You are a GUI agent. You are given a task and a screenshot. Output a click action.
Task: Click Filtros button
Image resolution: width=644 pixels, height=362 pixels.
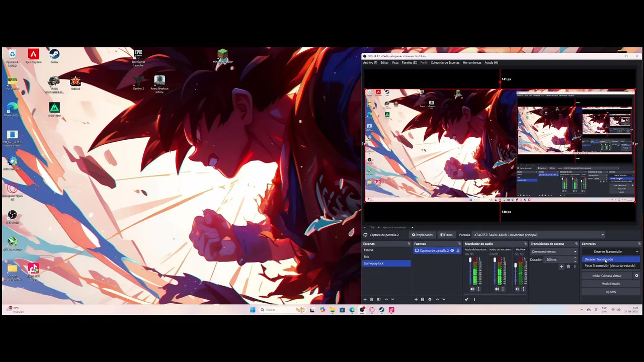(446, 235)
